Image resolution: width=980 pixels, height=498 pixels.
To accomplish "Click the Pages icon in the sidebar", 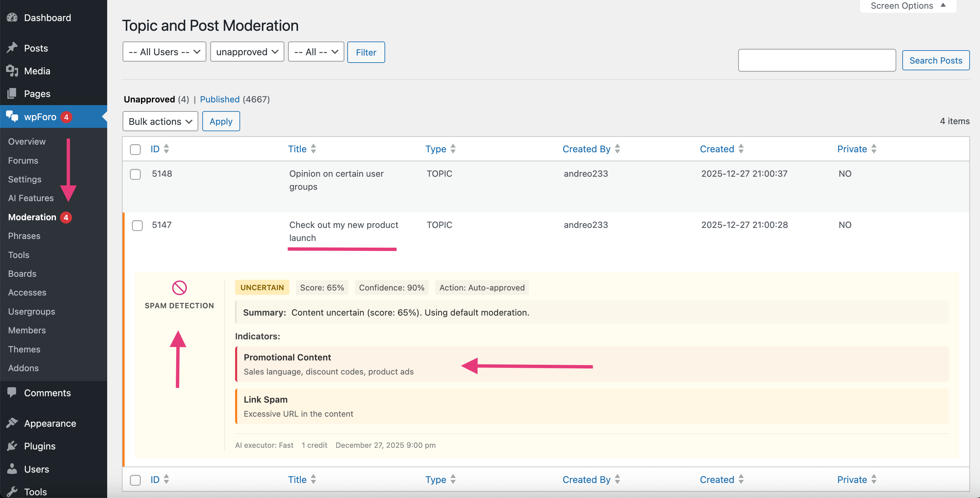I will [x=12, y=93].
